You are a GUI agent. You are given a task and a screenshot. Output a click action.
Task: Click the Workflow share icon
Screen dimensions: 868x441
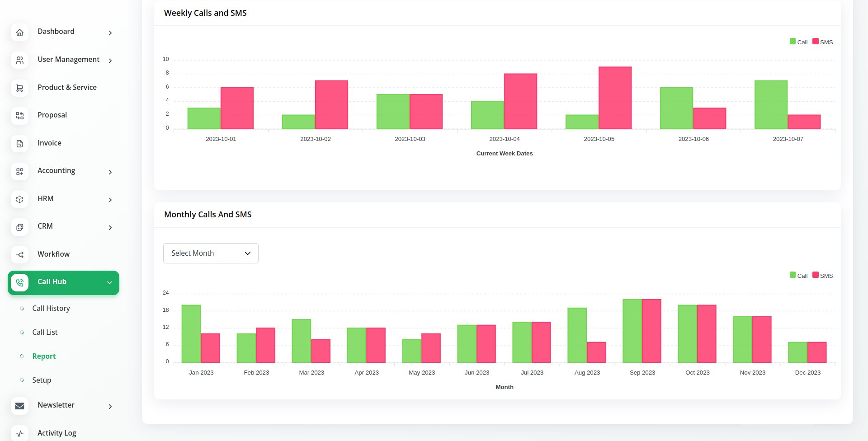coord(19,255)
